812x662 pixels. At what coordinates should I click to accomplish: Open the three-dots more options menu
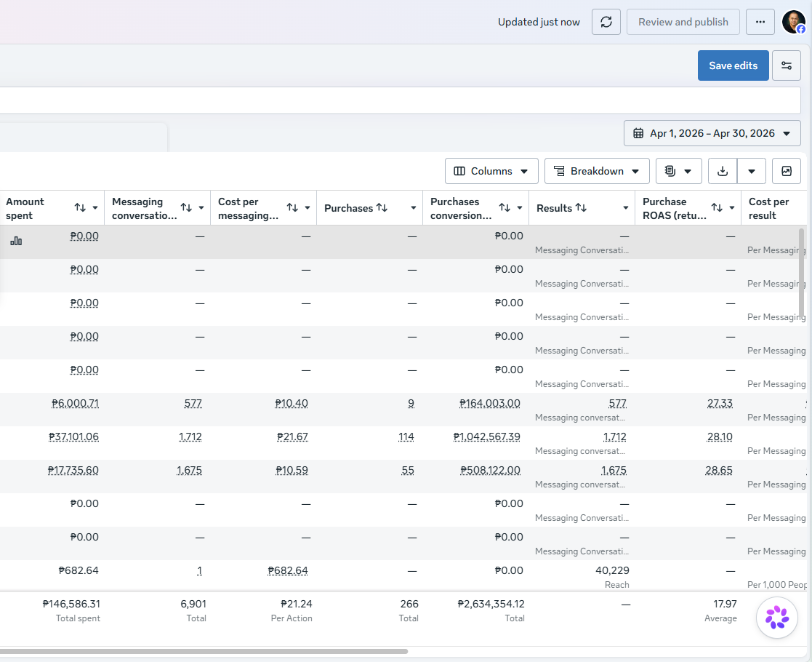pos(760,22)
